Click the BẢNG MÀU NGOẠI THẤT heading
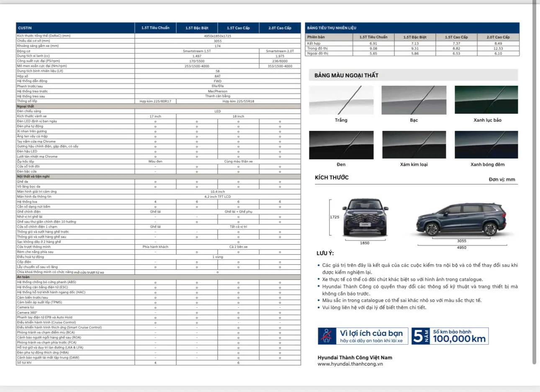This screenshot has width=540, height=392. [x=346, y=75]
